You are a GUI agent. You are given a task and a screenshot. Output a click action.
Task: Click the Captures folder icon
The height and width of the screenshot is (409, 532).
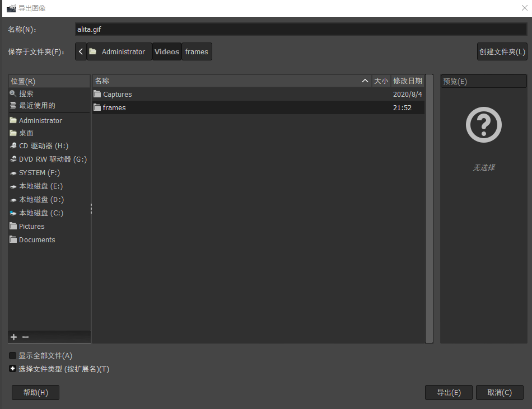click(97, 94)
